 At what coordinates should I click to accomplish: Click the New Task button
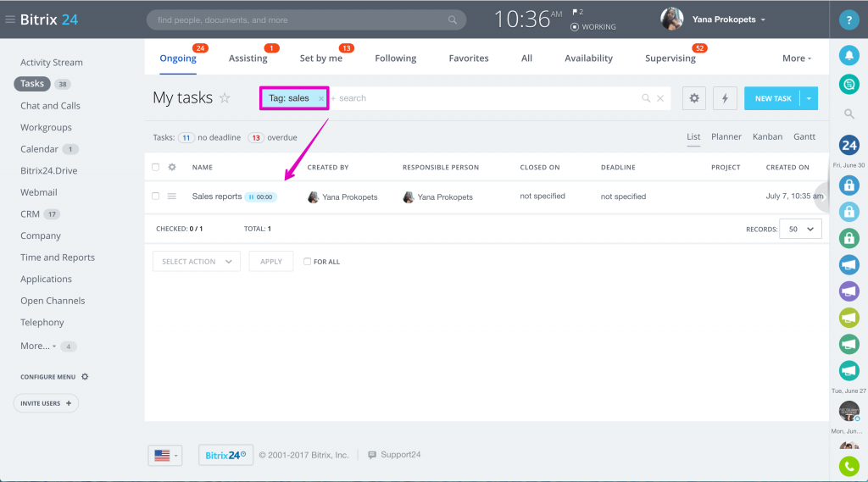(773, 98)
